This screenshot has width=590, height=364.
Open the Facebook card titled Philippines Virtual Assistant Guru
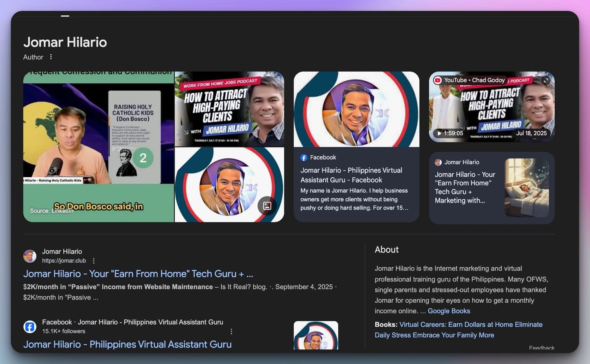coord(351,175)
